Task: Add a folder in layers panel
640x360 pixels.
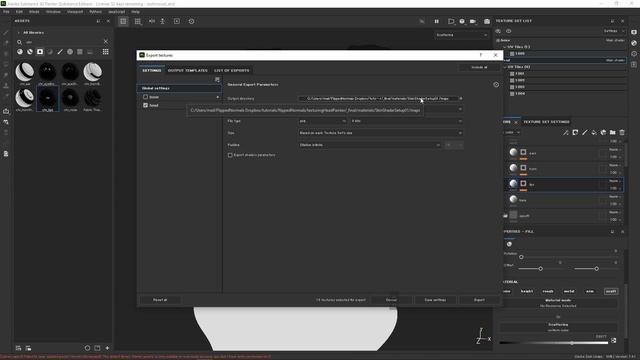Action: (x=612, y=133)
